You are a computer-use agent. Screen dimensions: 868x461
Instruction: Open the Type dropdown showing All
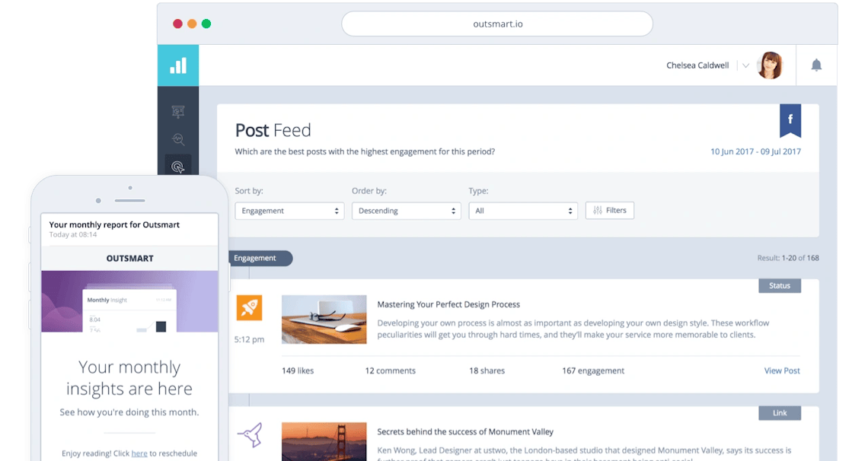pyautogui.click(x=523, y=211)
